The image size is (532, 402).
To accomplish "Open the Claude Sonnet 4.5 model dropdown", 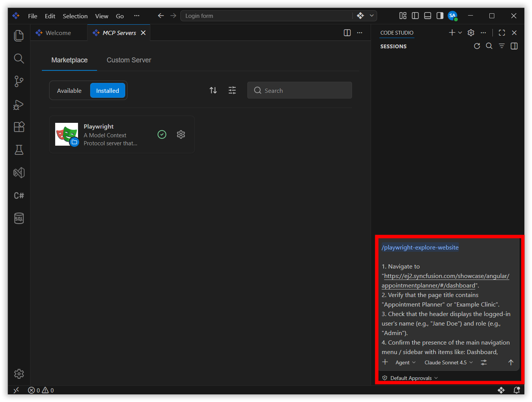I will 449,362.
